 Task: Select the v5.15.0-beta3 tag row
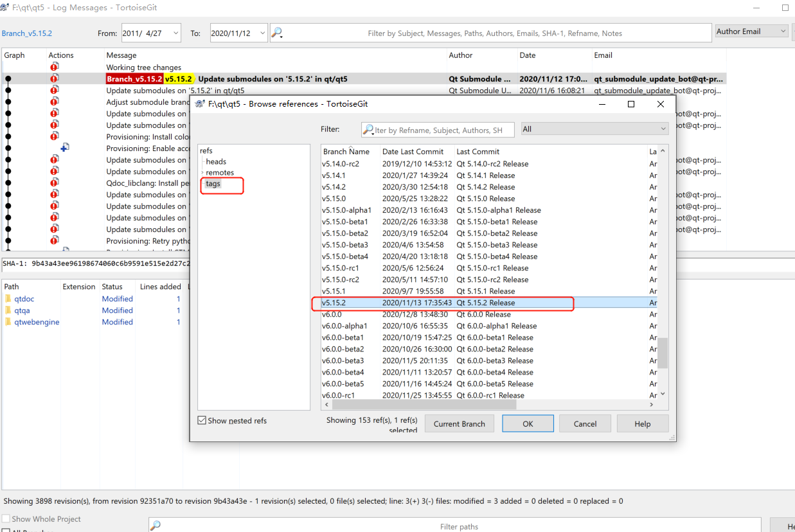pos(489,245)
